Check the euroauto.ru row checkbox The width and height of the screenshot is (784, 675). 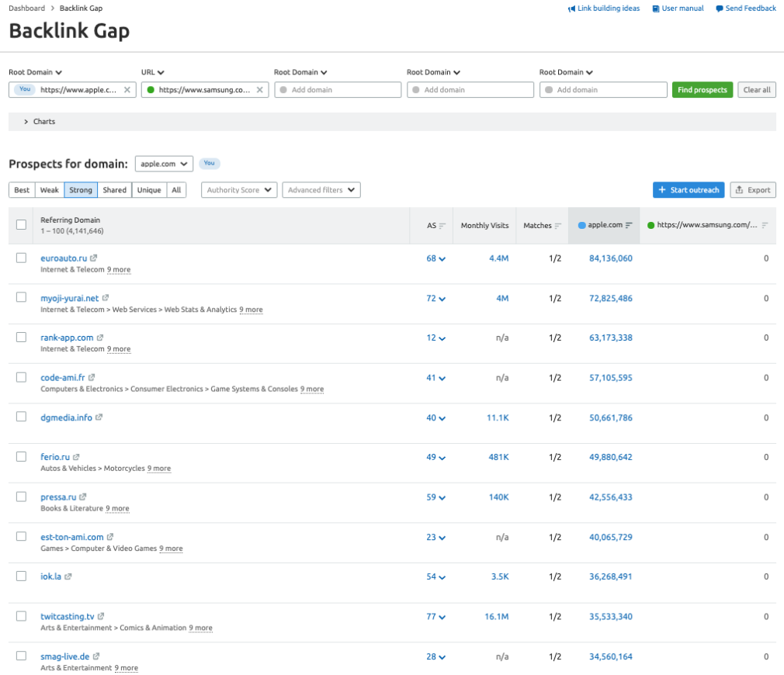pos(21,258)
